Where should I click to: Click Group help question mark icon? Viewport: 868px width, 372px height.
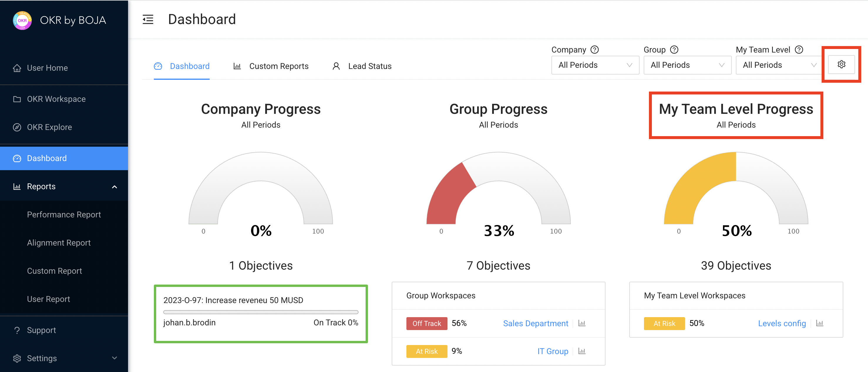tap(674, 50)
